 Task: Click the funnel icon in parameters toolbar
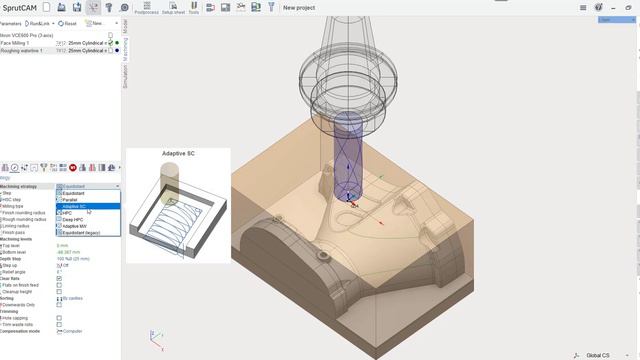coord(44,167)
